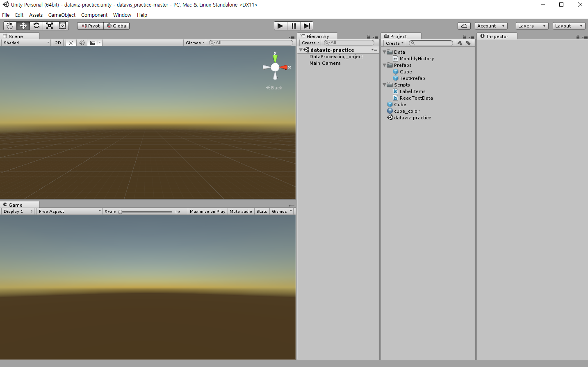This screenshot has height=367, width=588.
Task: Toggle scene audio speaker icon
Action: (82, 43)
